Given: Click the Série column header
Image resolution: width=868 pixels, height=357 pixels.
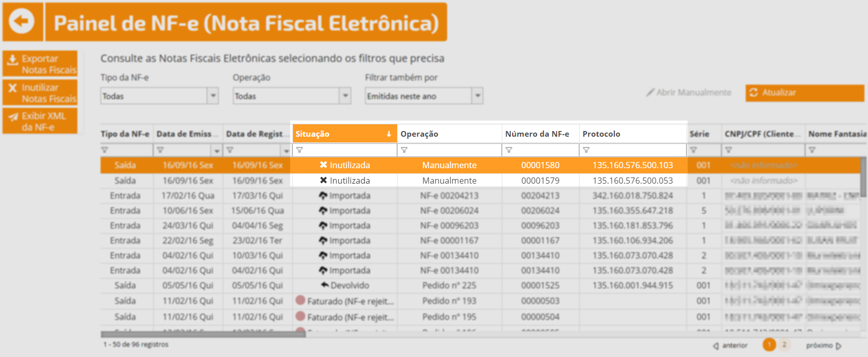Looking at the screenshot, I should click(704, 134).
